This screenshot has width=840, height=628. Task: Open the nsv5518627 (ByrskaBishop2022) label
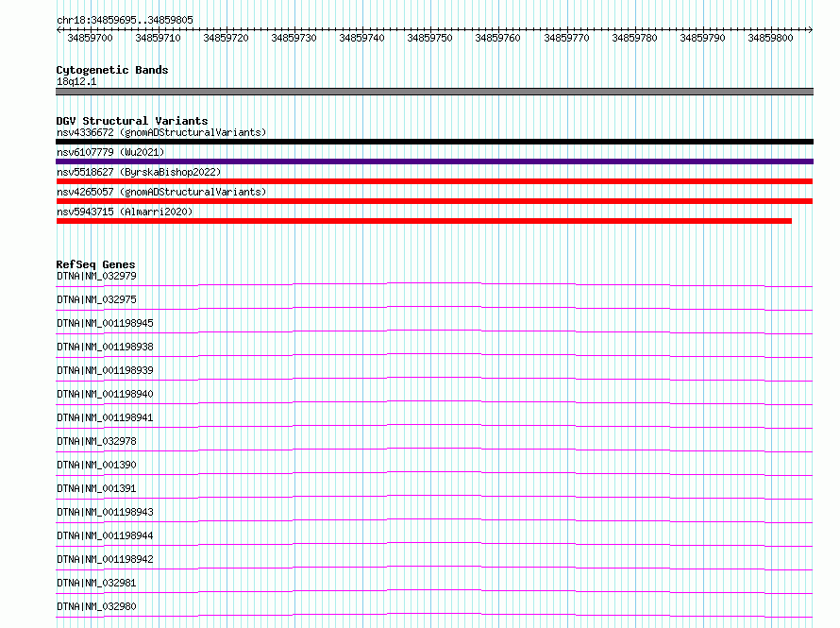[139, 172]
